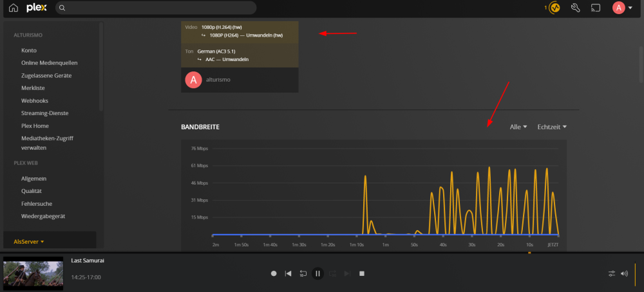This screenshot has height=292, width=644.
Task: Click the main page scrollbar
Action: tap(641, 64)
